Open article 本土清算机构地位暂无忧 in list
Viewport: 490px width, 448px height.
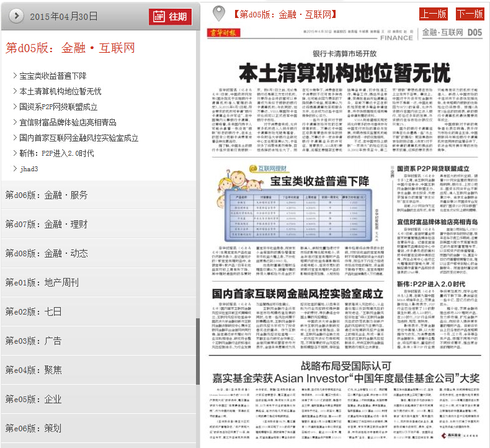tap(60, 91)
